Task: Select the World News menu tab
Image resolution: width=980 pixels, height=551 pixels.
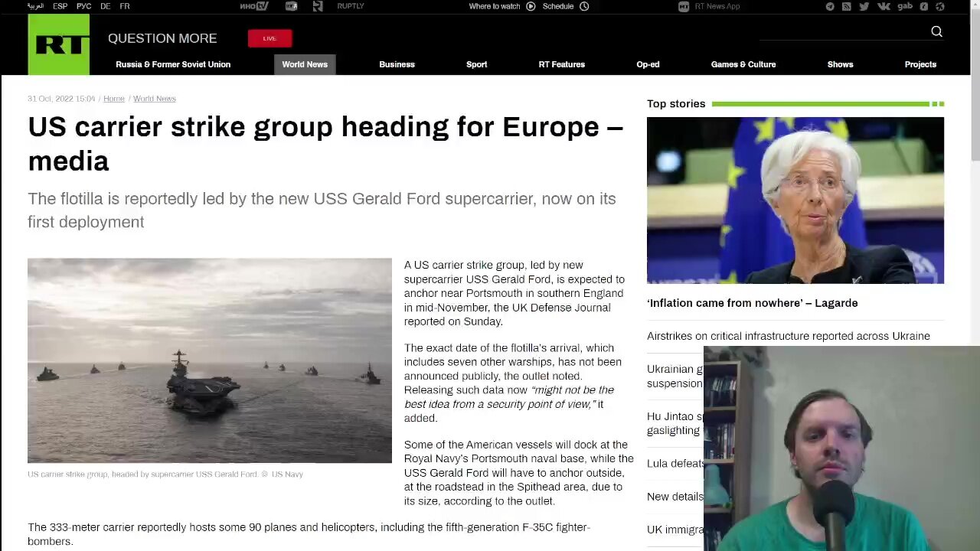Action: 305,64
